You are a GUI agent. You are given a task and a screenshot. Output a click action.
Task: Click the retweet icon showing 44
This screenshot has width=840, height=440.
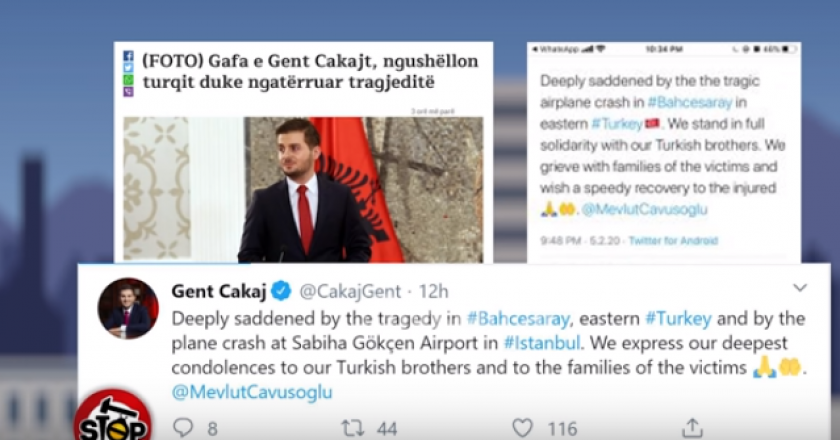tap(353, 428)
